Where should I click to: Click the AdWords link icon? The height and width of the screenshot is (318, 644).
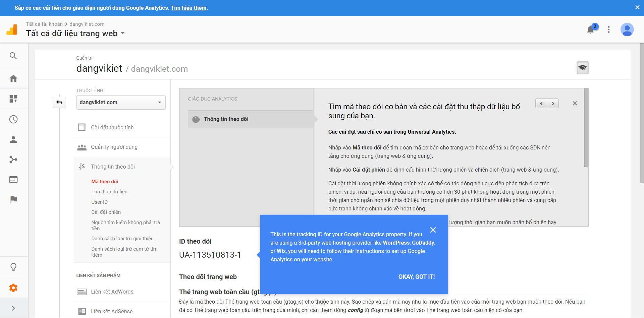coord(82,292)
